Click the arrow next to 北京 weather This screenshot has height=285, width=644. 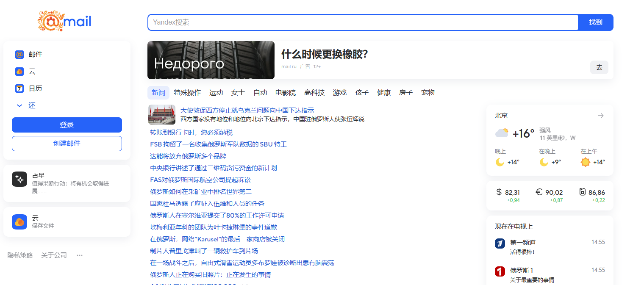pos(600,116)
